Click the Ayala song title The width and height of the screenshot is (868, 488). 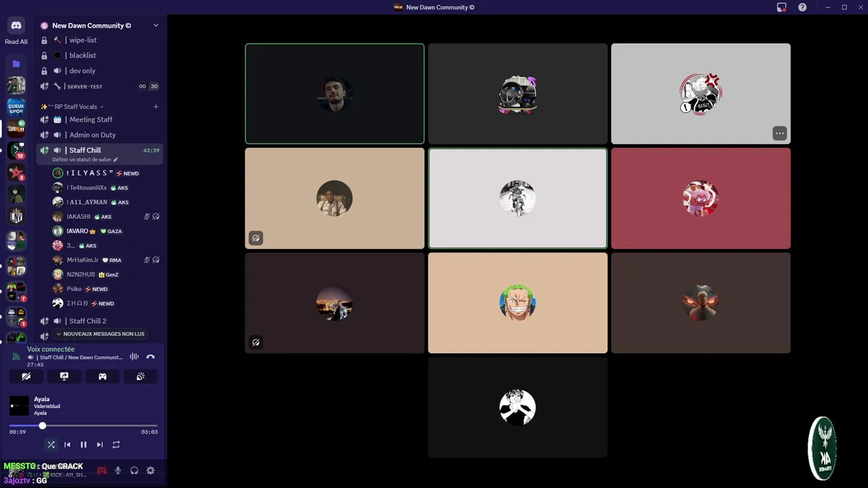click(42, 399)
